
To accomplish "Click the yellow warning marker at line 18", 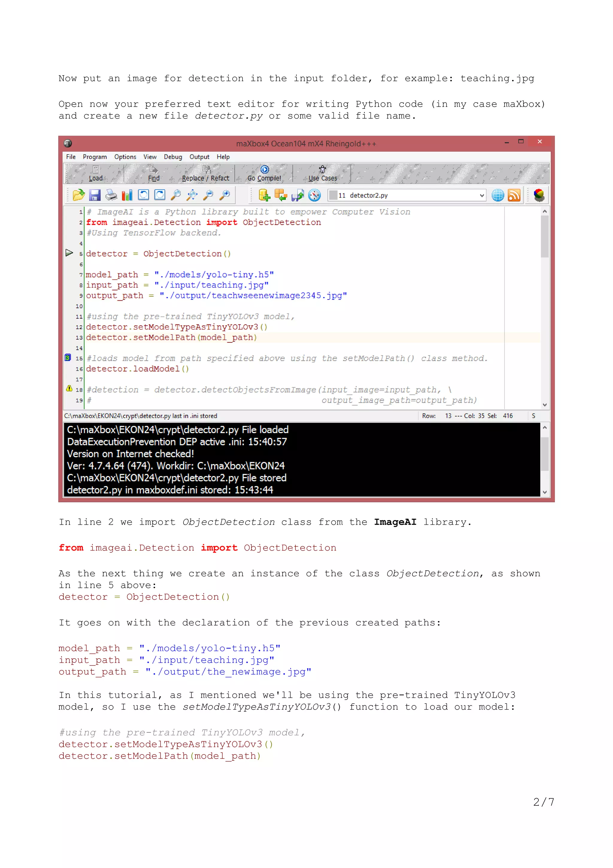I will [x=69, y=388].
